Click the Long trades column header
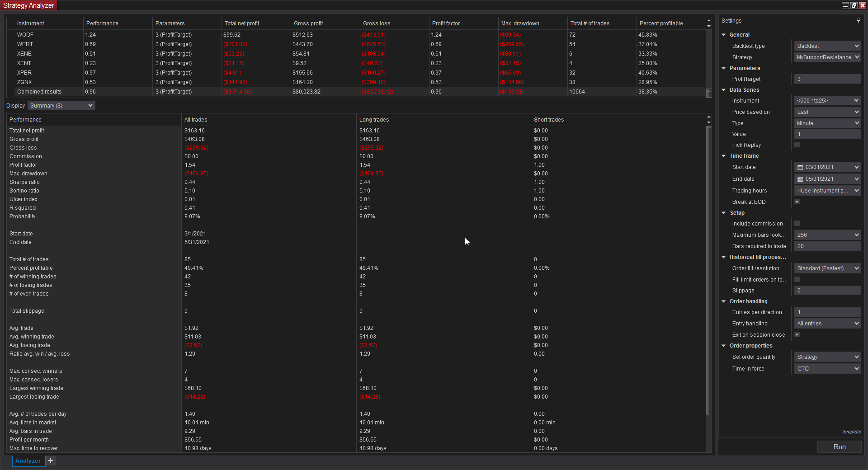 point(443,120)
